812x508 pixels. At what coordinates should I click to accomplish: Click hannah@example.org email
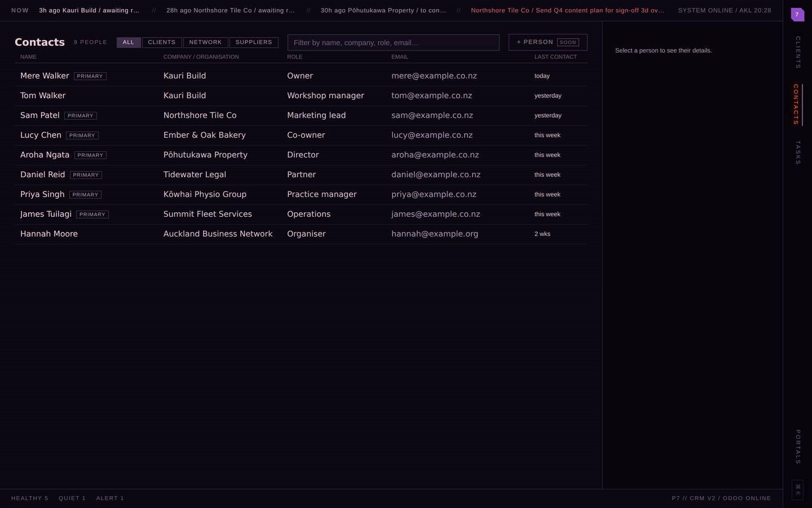pyautogui.click(x=435, y=234)
